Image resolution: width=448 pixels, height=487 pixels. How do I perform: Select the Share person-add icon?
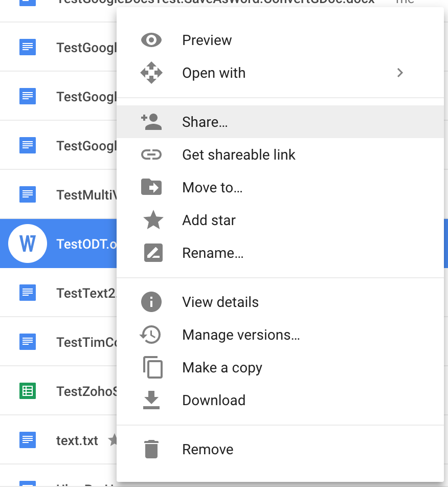coord(151,122)
